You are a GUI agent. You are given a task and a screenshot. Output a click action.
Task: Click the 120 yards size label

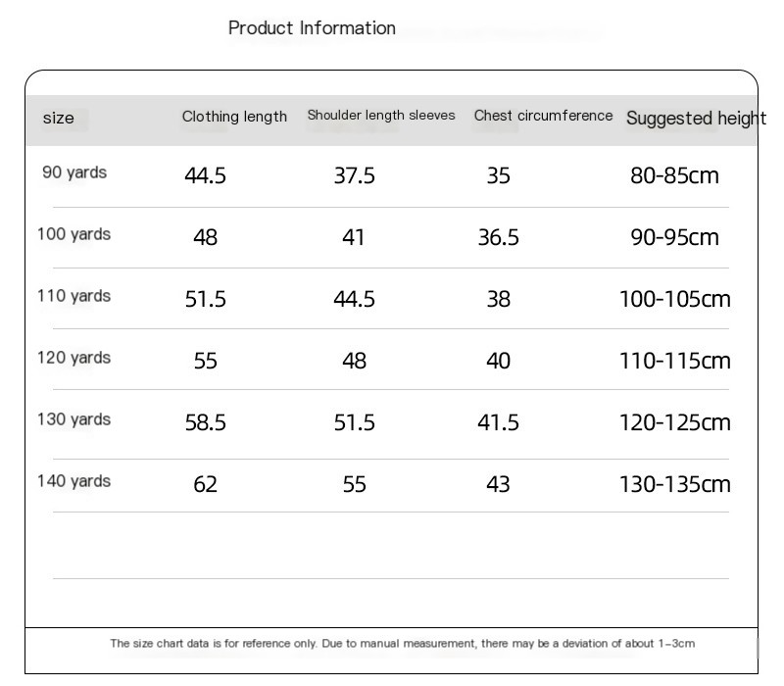coord(73,358)
